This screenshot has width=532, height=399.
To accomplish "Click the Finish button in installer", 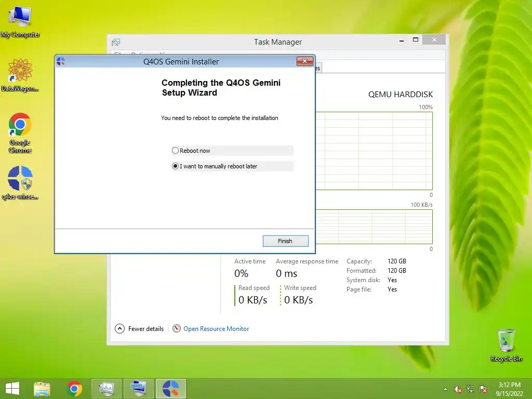I will tap(285, 241).
